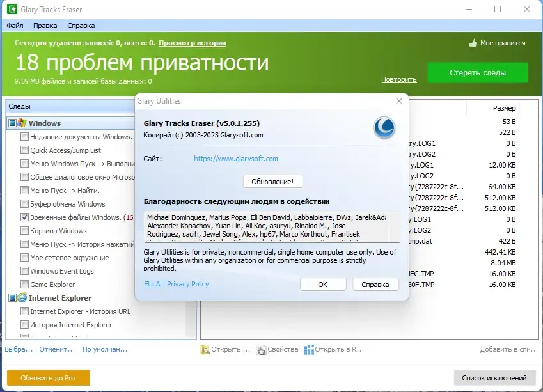Confirm the dialog with OK

[323, 285]
